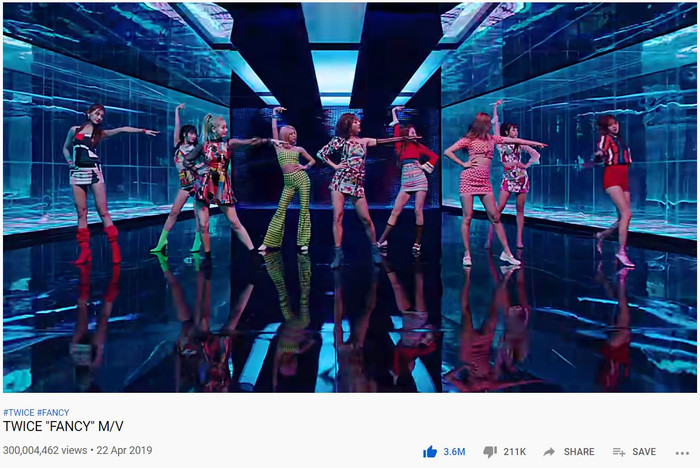700x468 pixels.
Task: Open the three-dot more actions menu
Action: pyautogui.click(x=682, y=453)
